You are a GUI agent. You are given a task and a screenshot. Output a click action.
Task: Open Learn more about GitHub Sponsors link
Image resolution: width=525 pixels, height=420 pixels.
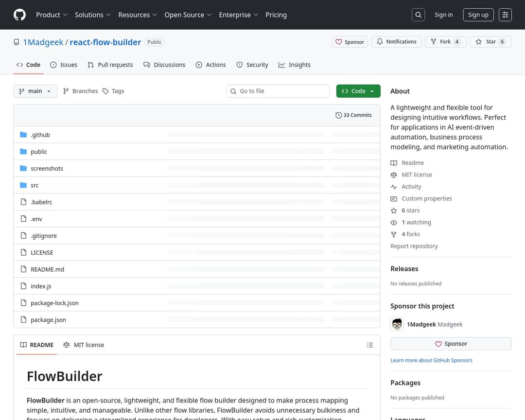pyautogui.click(x=431, y=360)
